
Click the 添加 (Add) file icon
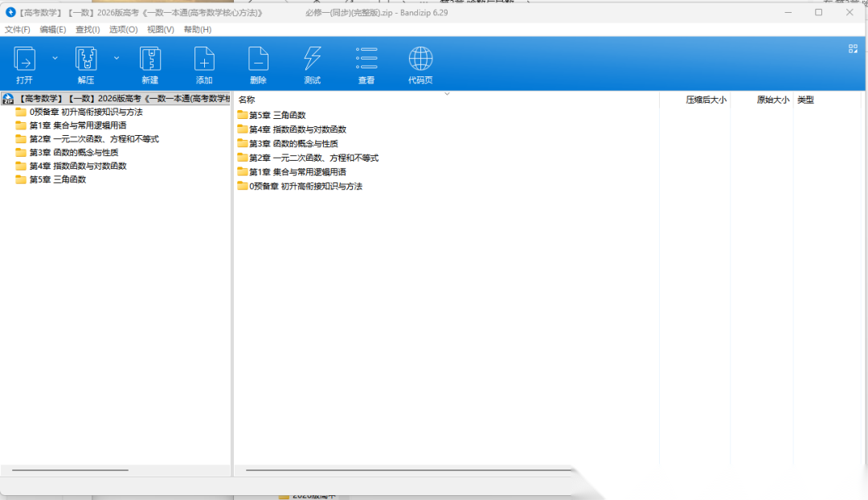[x=204, y=59]
